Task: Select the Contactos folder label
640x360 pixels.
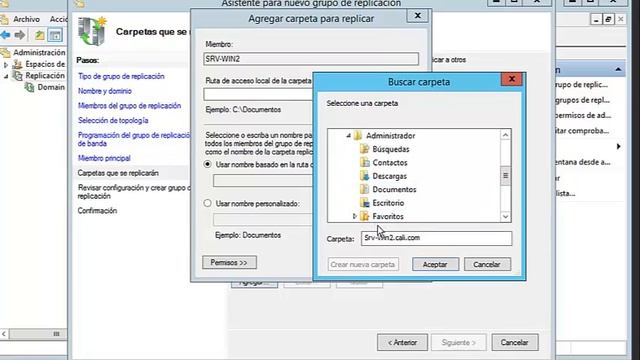Action: point(390,163)
